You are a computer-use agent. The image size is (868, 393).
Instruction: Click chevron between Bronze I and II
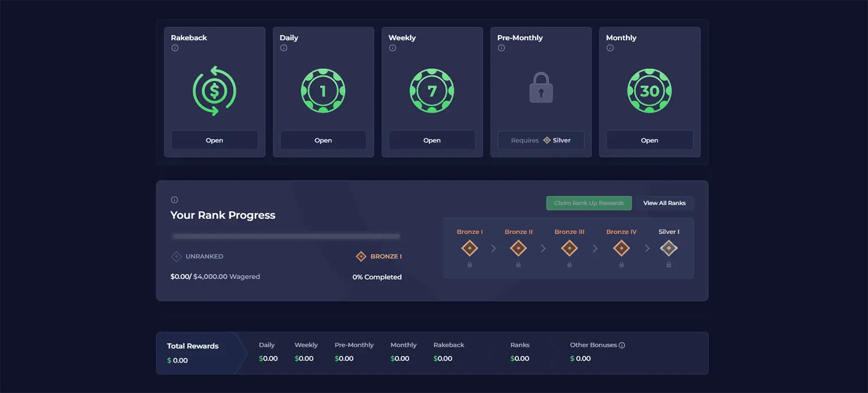(x=493, y=248)
